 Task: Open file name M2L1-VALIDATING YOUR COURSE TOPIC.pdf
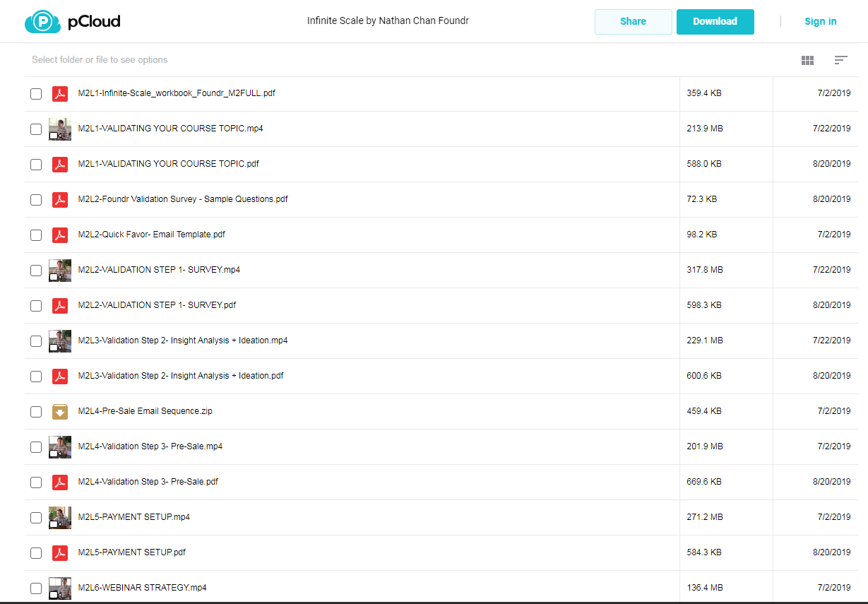168,164
